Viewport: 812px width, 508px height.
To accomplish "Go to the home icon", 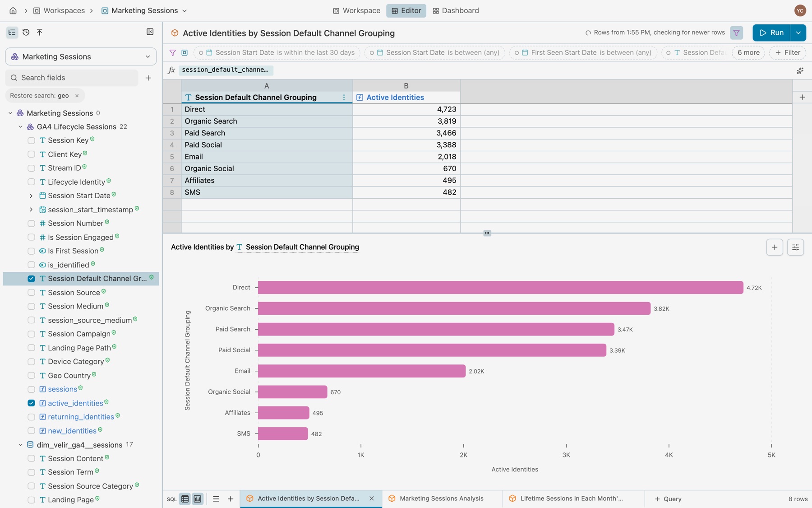I will pos(13,10).
